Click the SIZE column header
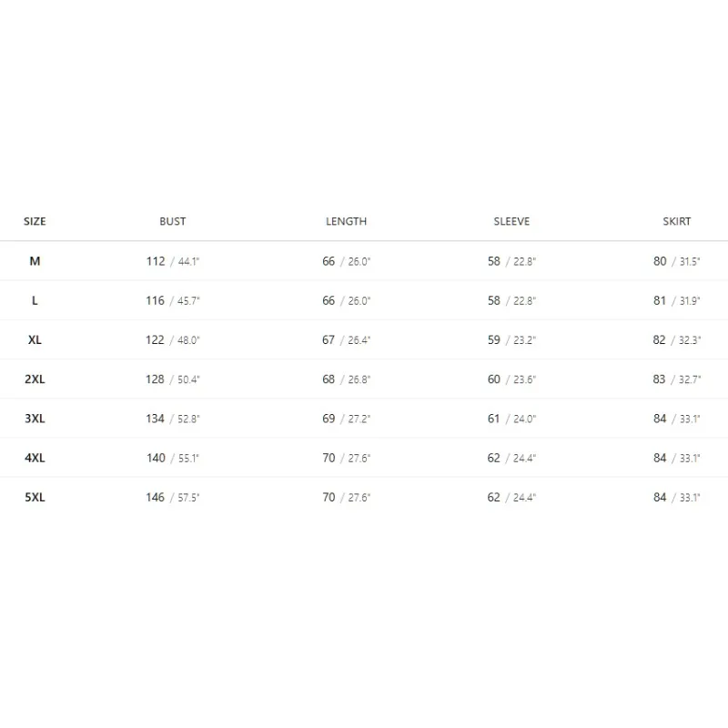This screenshot has height=728, width=728. click(35, 221)
